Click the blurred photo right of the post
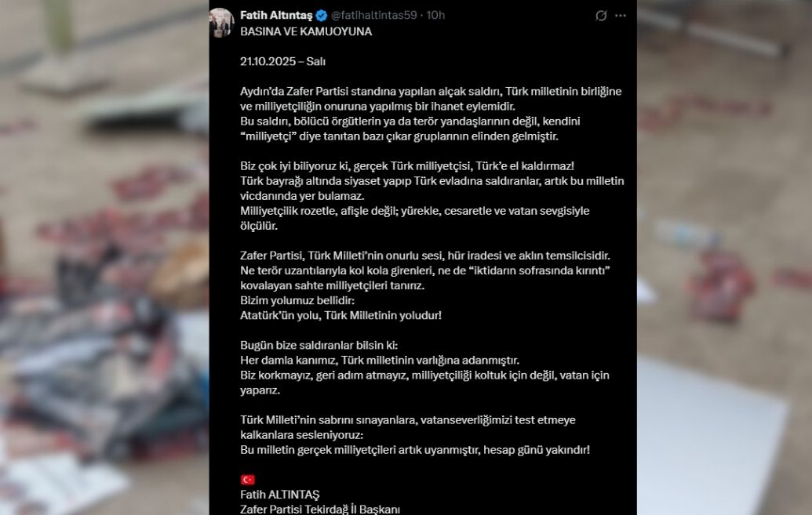The image size is (812, 515). (x=724, y=257)
